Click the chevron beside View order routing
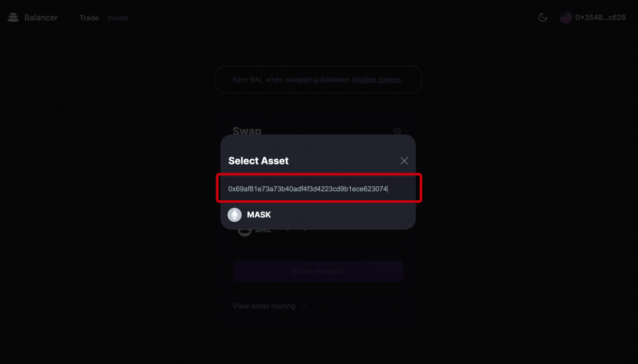638x364 pixels. click(x=304, y=306)
